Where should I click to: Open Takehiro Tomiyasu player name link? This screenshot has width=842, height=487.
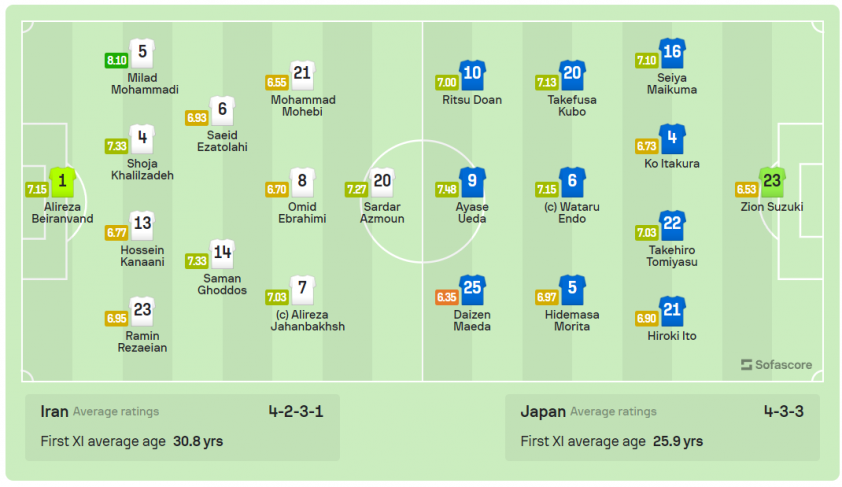click(x=672, y=256)
